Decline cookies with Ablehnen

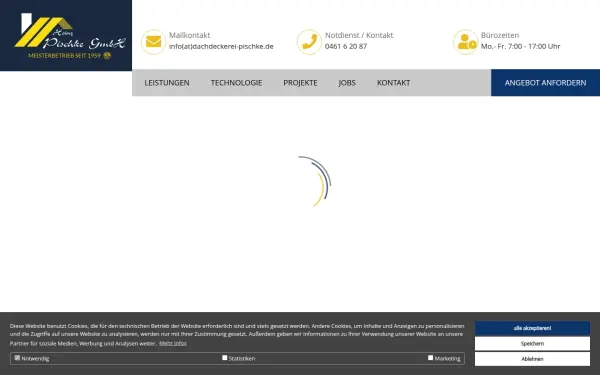[x=532, y=359]
